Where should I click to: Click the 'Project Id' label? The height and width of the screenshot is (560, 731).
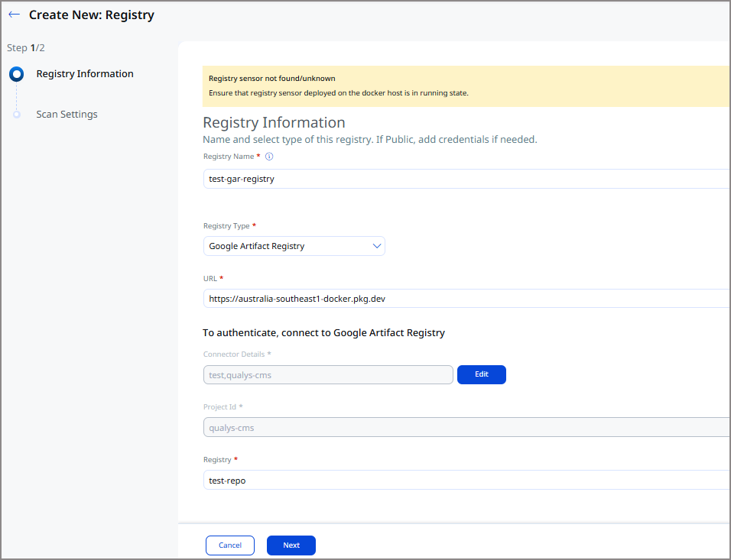point(219,406)
